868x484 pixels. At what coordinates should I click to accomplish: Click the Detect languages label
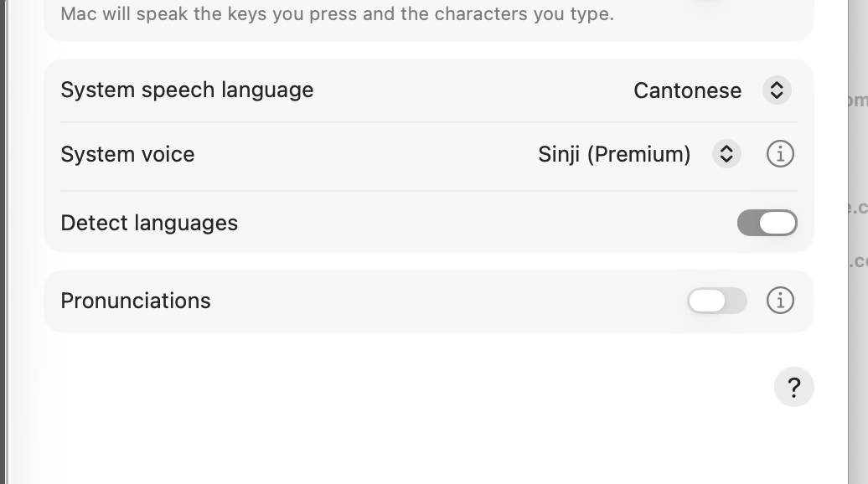149,223
